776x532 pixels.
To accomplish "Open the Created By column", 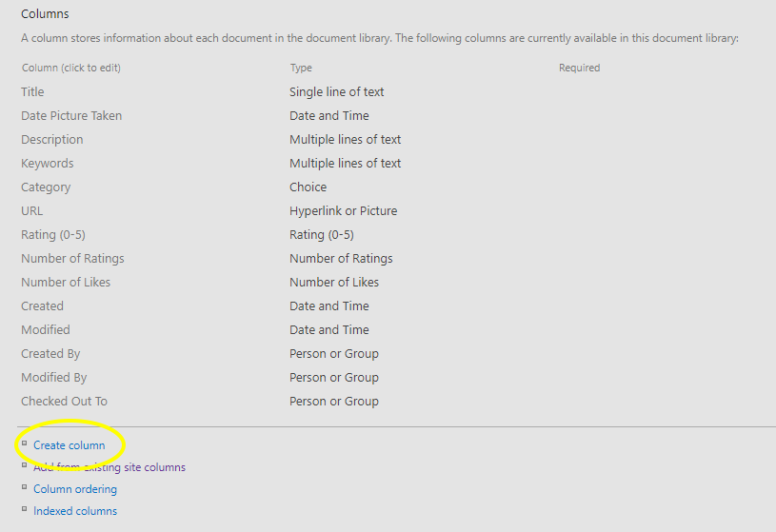I will (50, 354).
